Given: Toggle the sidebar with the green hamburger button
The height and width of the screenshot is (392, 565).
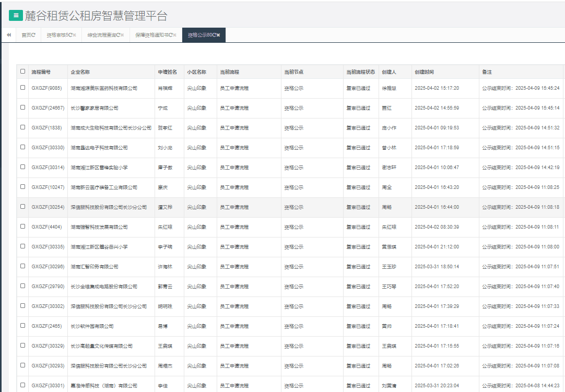Looking at the screenshot, I should (16, 16).
